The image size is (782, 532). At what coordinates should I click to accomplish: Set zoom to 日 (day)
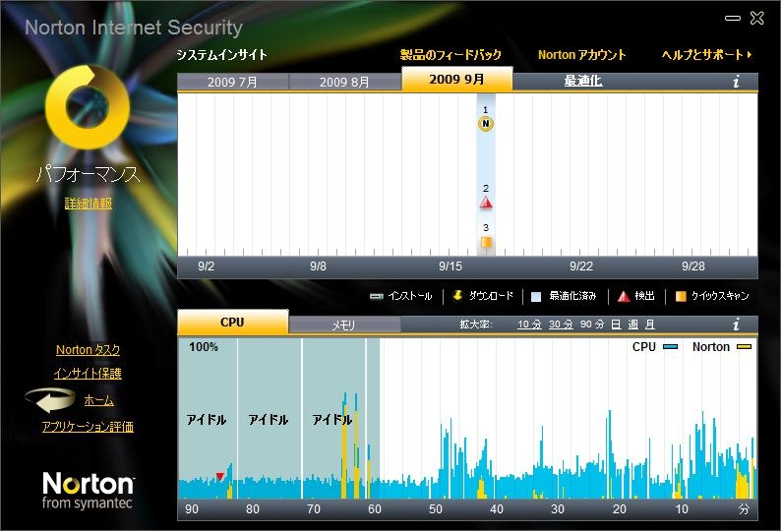coord(617,325)
